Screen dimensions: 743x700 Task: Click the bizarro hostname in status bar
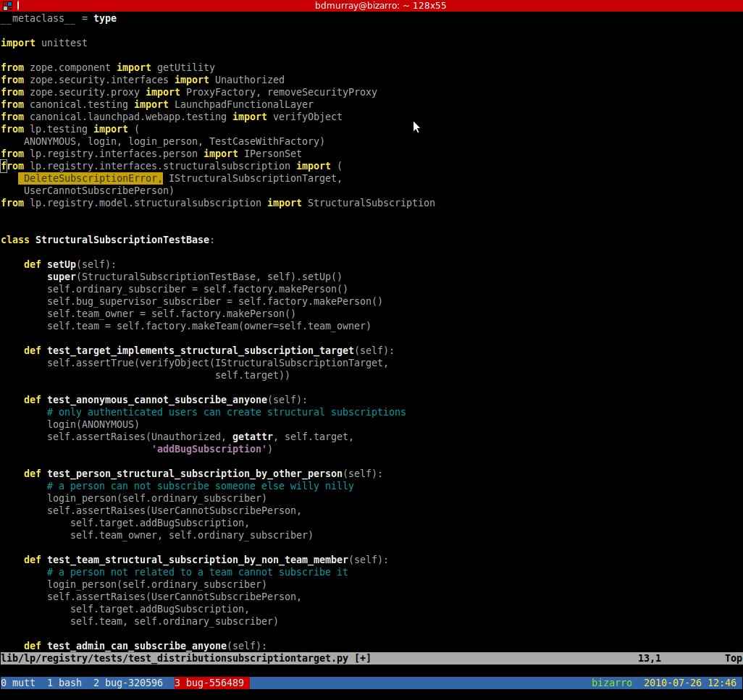pyautogui.click(x=612, y=683)
